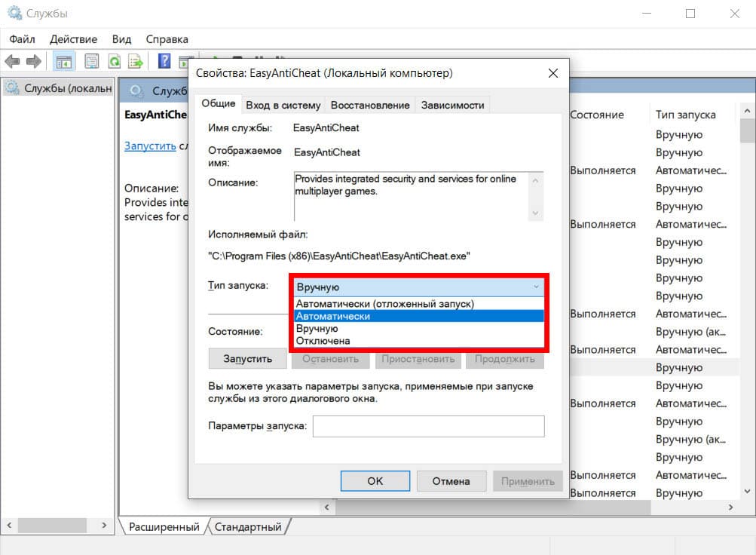Open the Действие menu
756x555 pixels.
pos(73,38)
